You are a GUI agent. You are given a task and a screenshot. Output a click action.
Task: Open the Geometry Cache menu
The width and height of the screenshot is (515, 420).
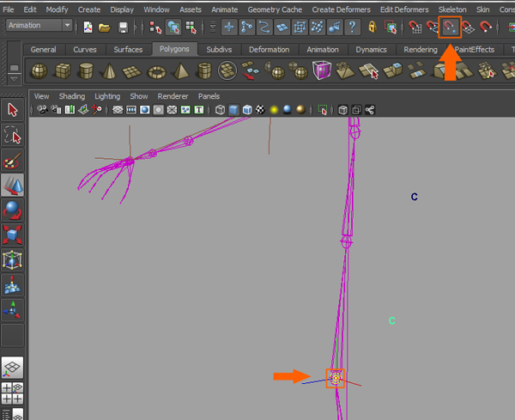coord(275,9)
